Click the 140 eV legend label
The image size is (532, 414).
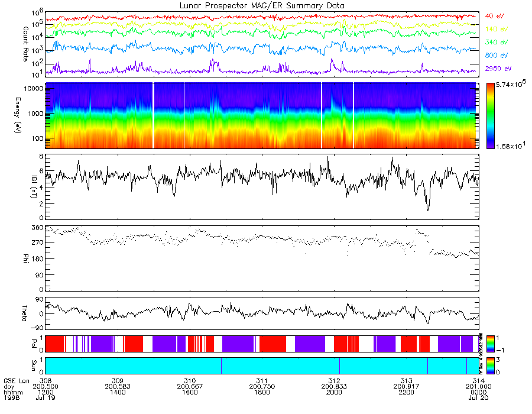pyautogui.click(x=497, y=29)
